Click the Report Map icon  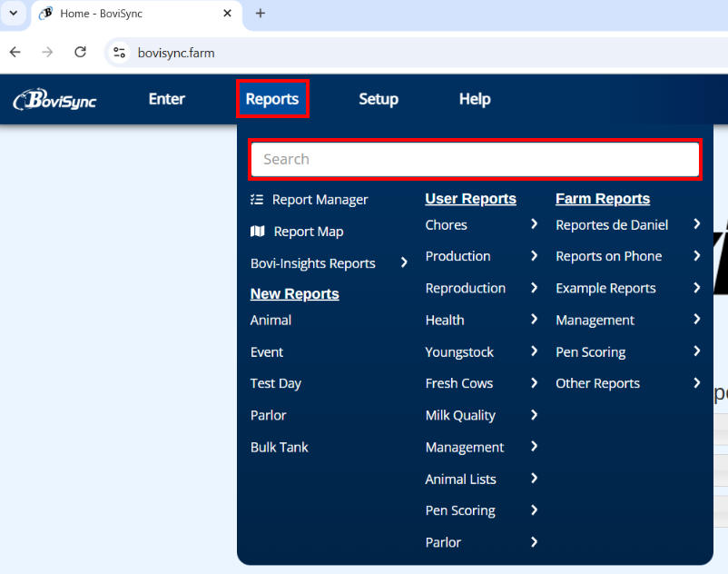257,232
